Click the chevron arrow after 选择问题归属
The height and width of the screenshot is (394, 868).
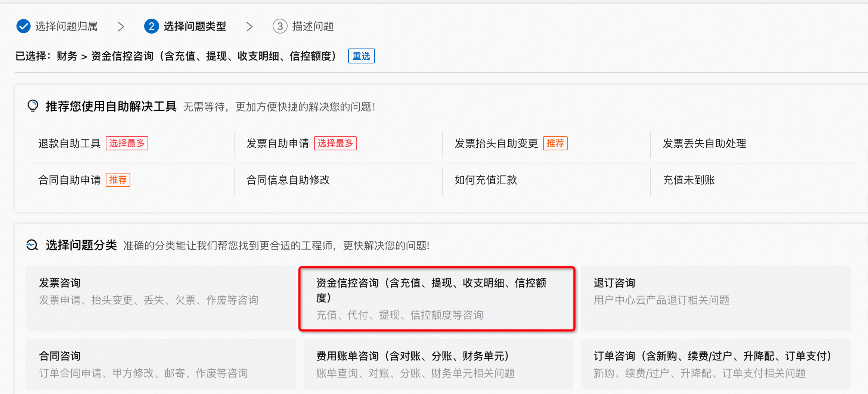[x=121, y=26]
